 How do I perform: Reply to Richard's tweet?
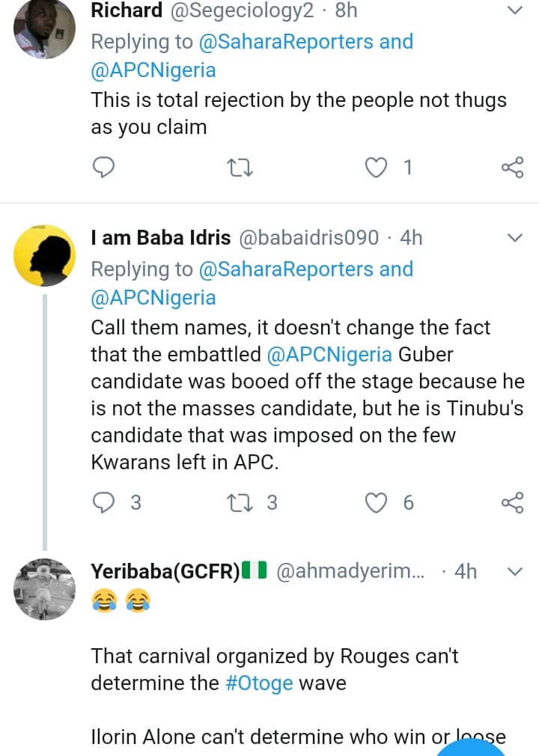102,168
